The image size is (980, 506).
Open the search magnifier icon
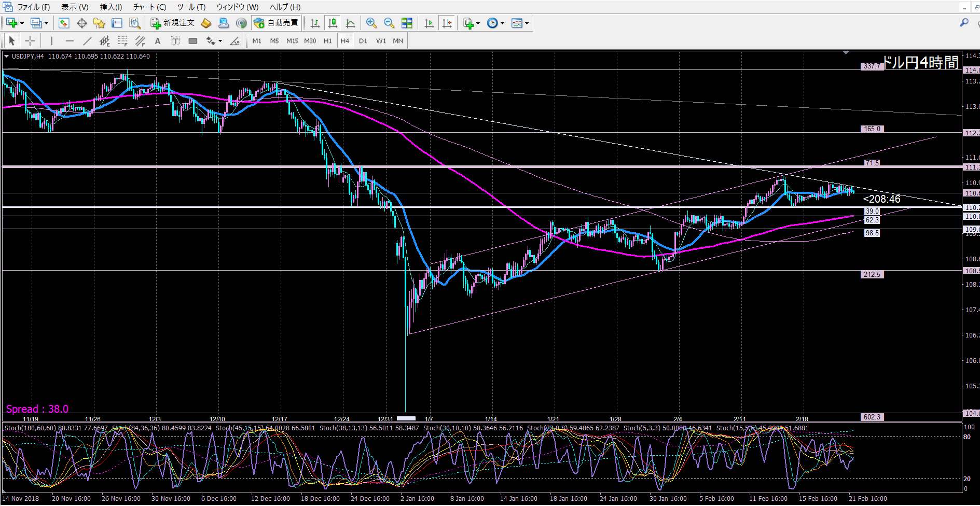(964, 22)
